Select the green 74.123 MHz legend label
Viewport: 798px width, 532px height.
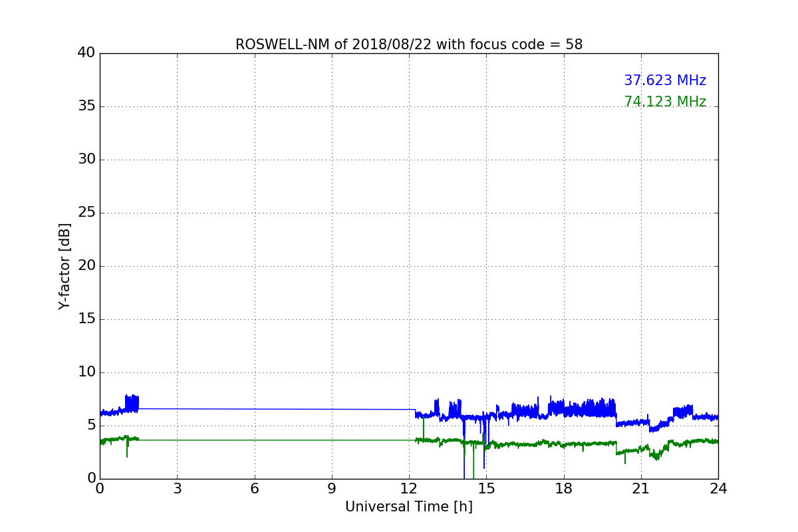pyautogui.click(x=665, y=102)
